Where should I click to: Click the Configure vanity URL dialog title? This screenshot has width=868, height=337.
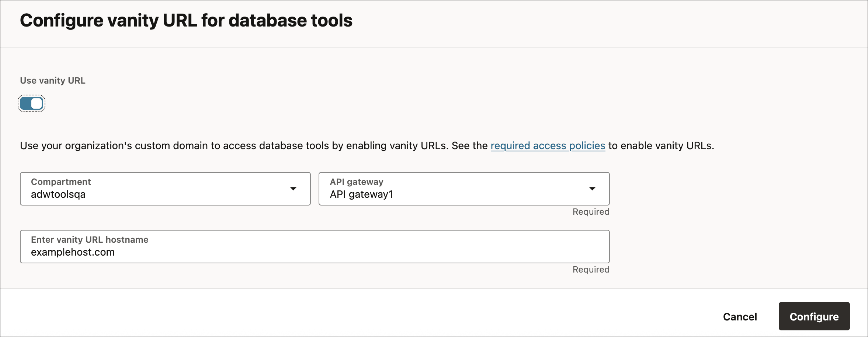point(186,20)
